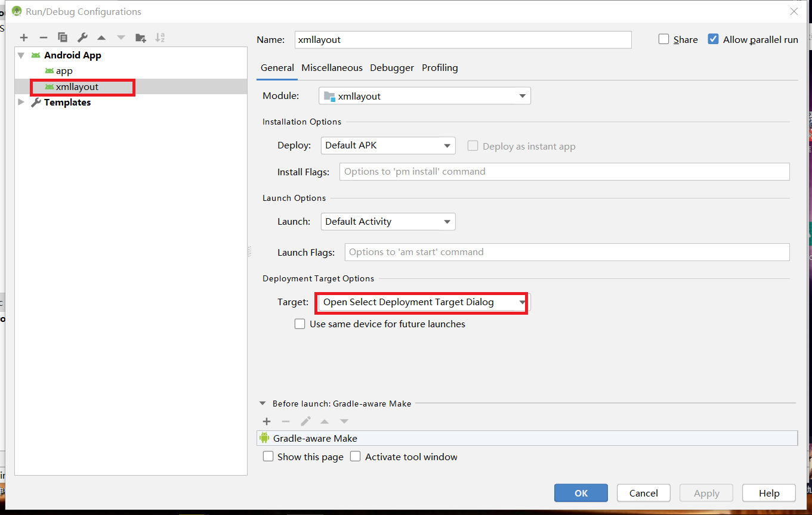
Task: Enable Activate tool window checkbox
Action: [x=356, y=457]
